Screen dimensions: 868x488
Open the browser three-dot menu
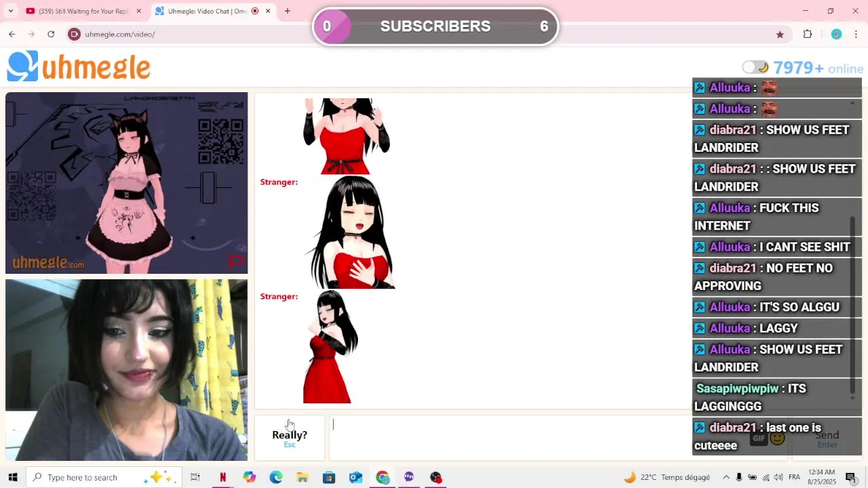tap(856, 34)
